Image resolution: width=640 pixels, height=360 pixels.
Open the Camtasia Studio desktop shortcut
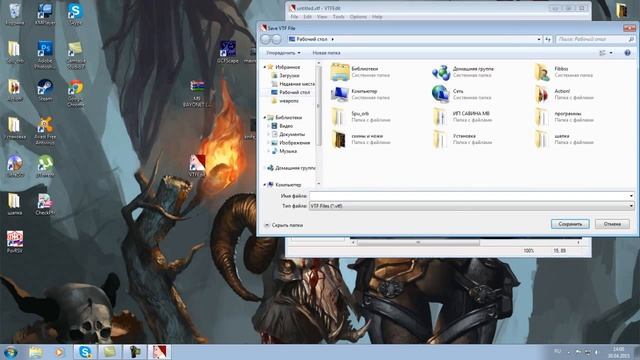[x=76, y=55]
